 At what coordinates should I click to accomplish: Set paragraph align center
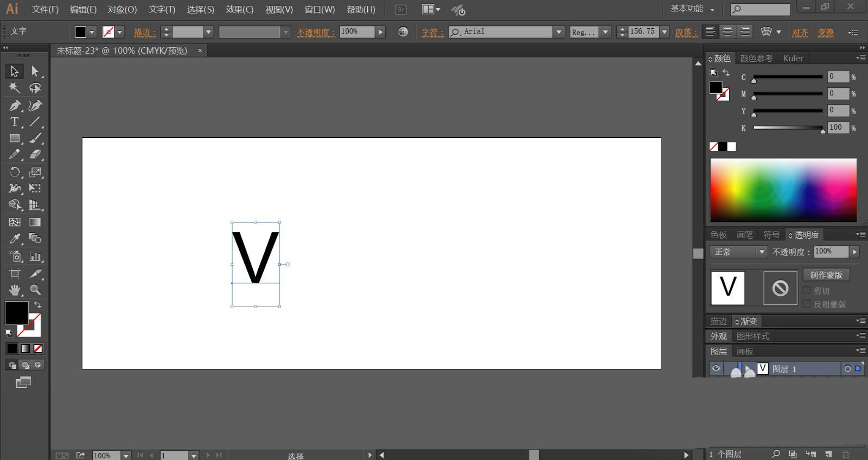pyautogui.click(x=727, y=31)
